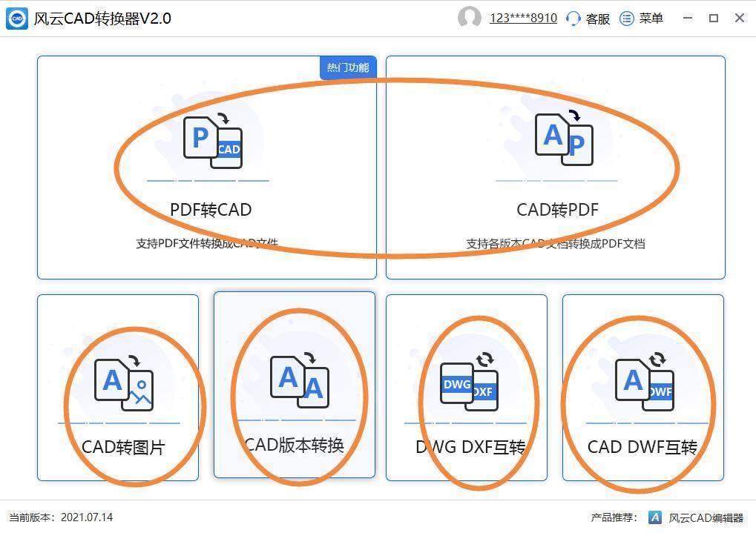Click the user avatar icon
Image resolution: width=756 pixels, height=533 pixels.
470,18
